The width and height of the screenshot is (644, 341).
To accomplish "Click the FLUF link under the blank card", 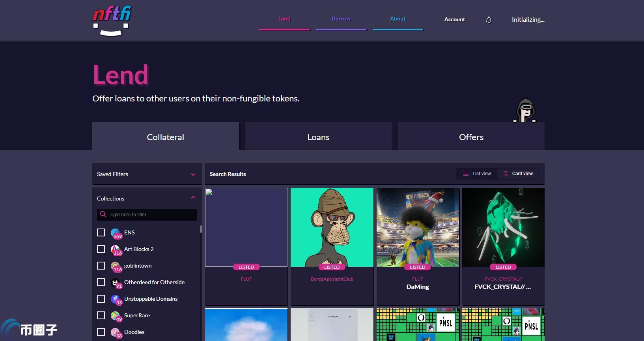I will tap(246, 279).
